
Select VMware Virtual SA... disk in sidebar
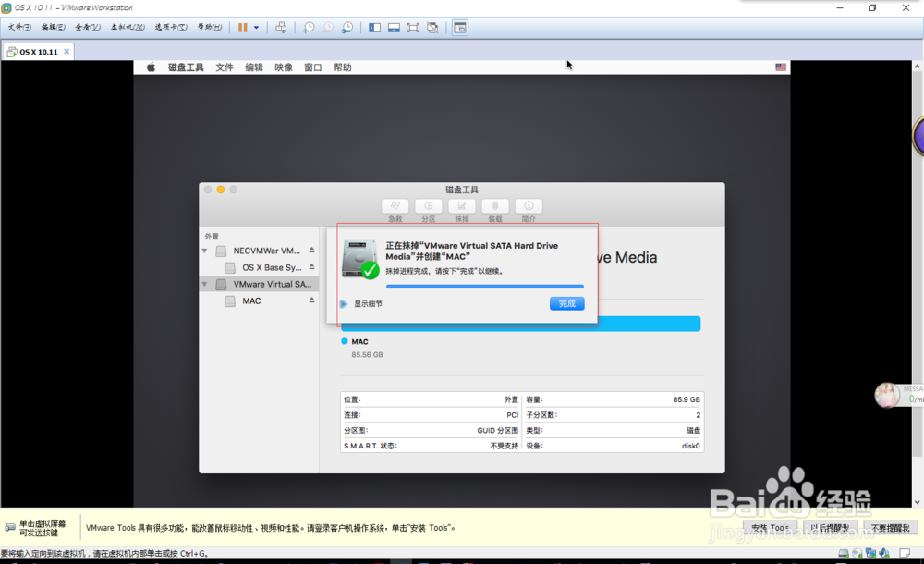[260, 284]
